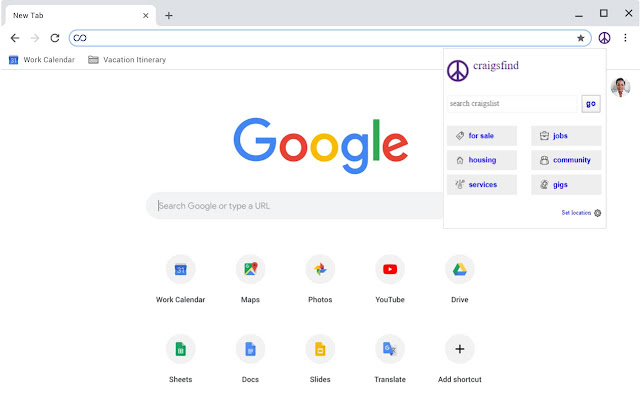Click the Add shortcut plus tile
The height and width of the screenshot is (400, 640).
(x=460, y=359)
